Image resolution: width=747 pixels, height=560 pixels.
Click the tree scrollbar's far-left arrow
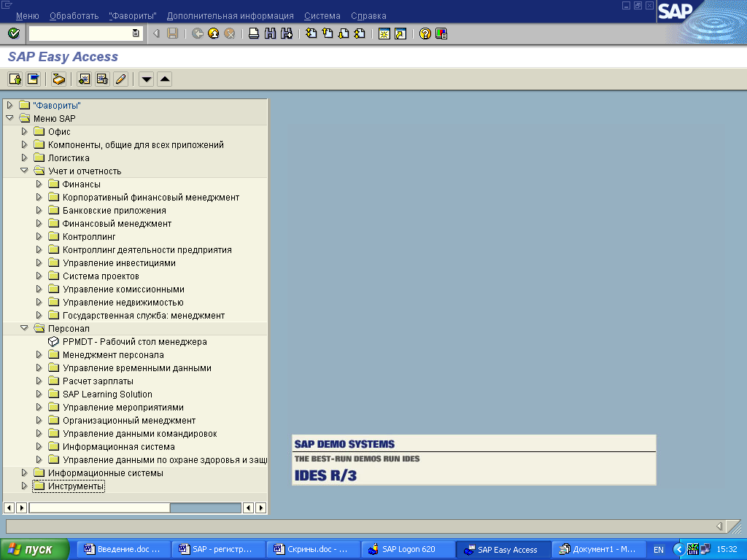tap(9, 507)
